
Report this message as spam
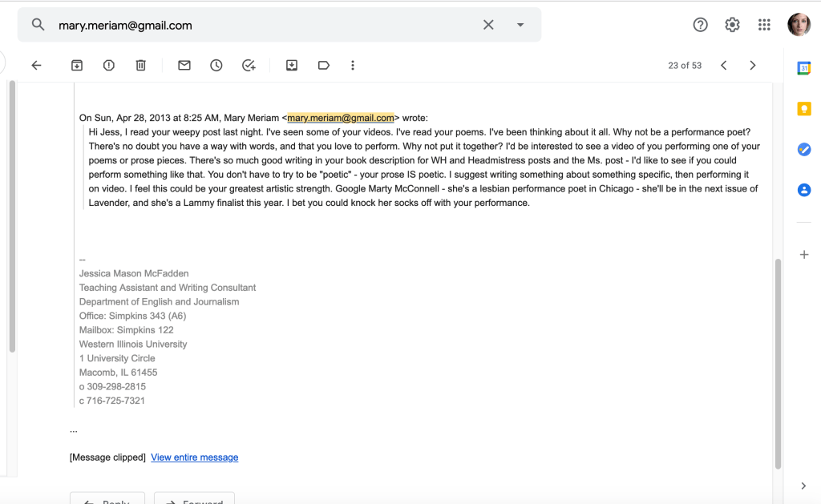[109, 66]
